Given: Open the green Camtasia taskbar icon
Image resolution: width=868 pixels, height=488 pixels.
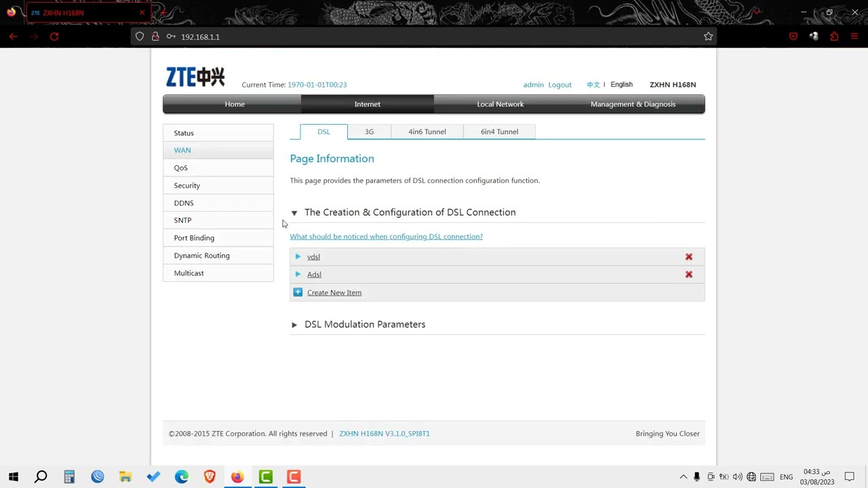Looking at the screenshot, I should (x=266, y=477).
